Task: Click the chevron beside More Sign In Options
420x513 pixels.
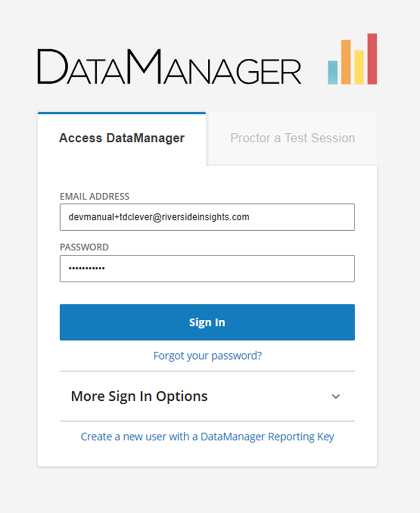Action: pyautogui.click(x=336, y=397)
